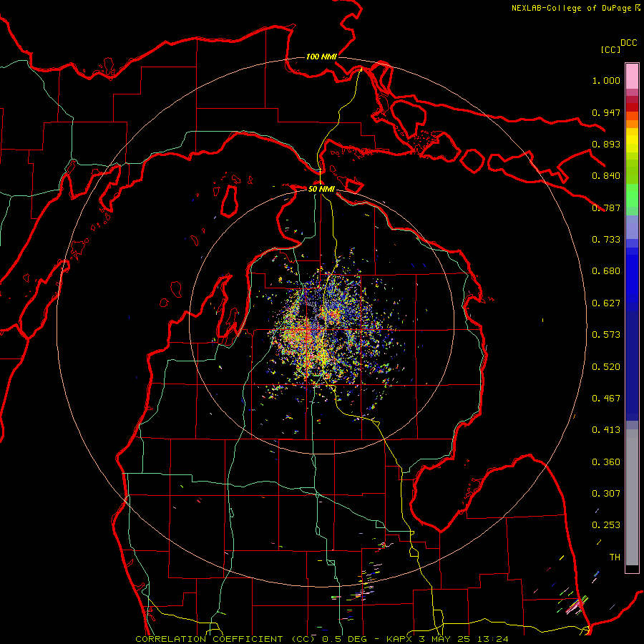Pick the bright green color bar swatch

pos(632,195)
